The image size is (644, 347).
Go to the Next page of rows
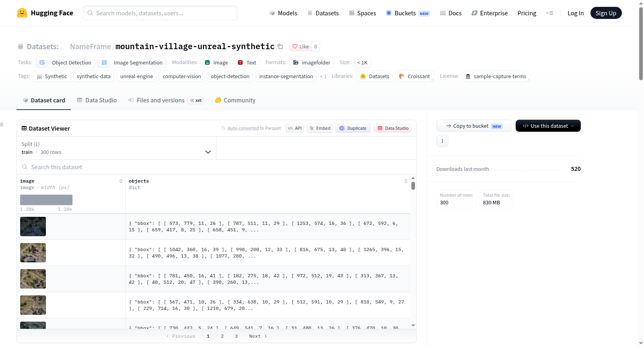coord(258,336)
